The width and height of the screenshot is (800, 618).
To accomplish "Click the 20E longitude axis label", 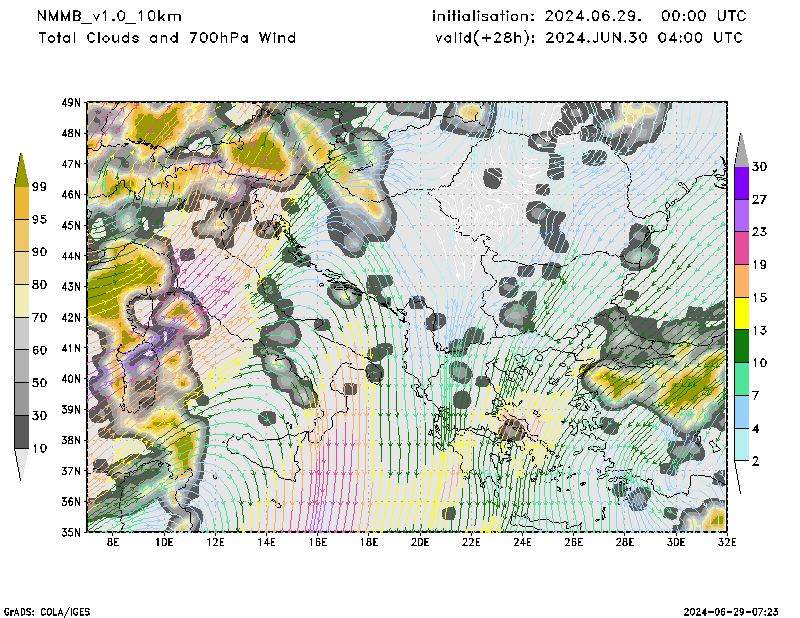I will click(419, 543).
